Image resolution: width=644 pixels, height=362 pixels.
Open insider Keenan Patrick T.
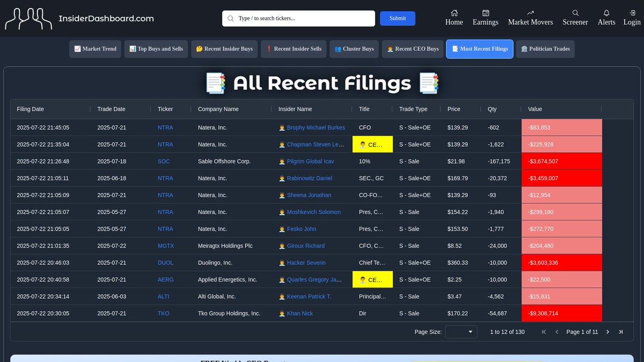click(x=309, y=297)
